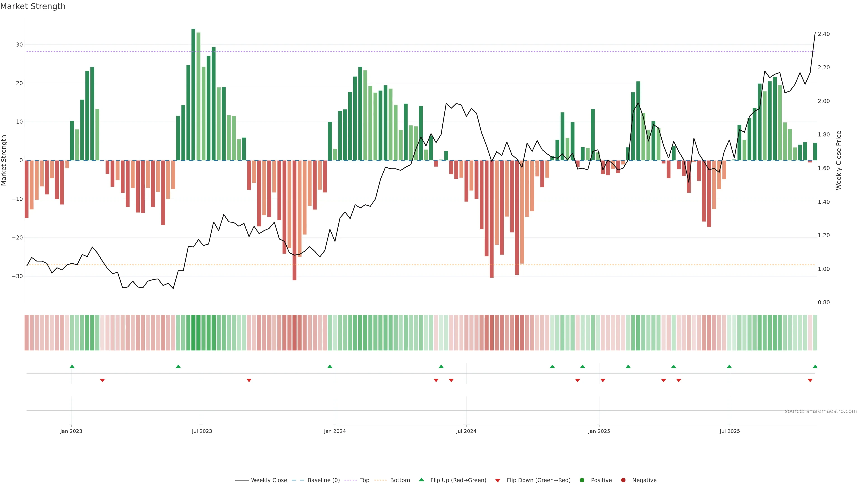
Task: Click the Flip Down red triangle legend icon
Action: click(x=498, y=481)
